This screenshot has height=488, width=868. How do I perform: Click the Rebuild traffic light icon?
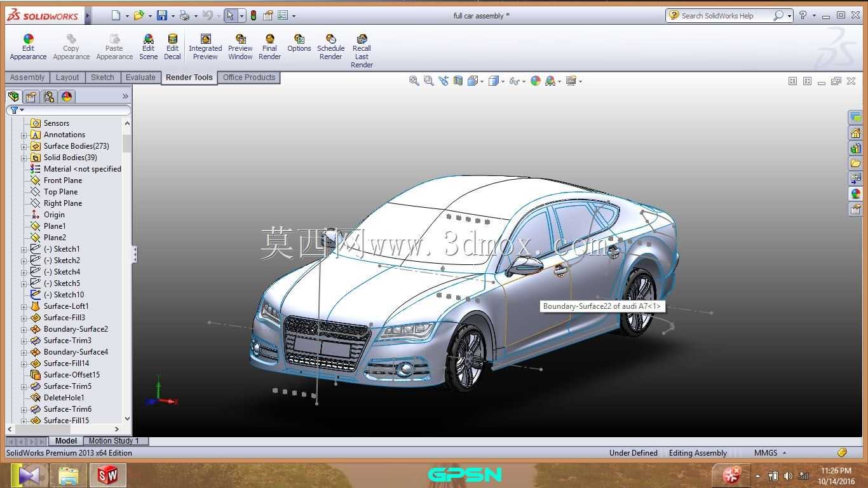click(x=254, y=15)
